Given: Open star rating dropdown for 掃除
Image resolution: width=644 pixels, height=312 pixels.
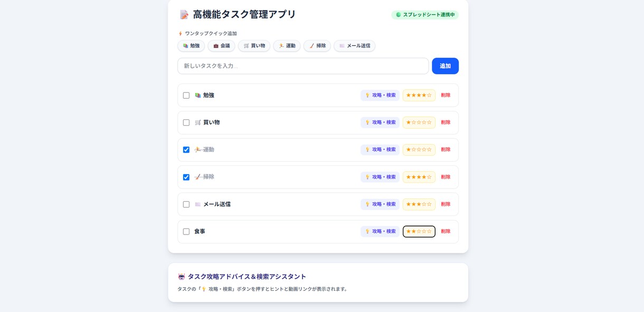Looking at the screenshot, I should click(x=419, y=177).
